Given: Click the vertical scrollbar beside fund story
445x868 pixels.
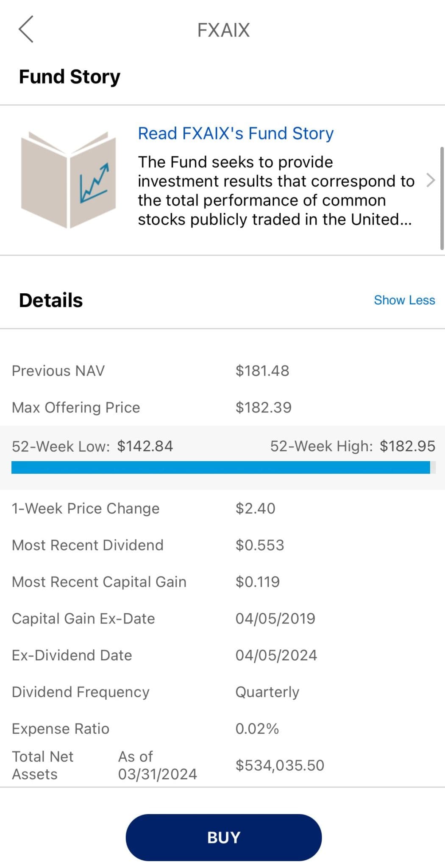Looking at the screenshot, I should [x=442, y=198].
